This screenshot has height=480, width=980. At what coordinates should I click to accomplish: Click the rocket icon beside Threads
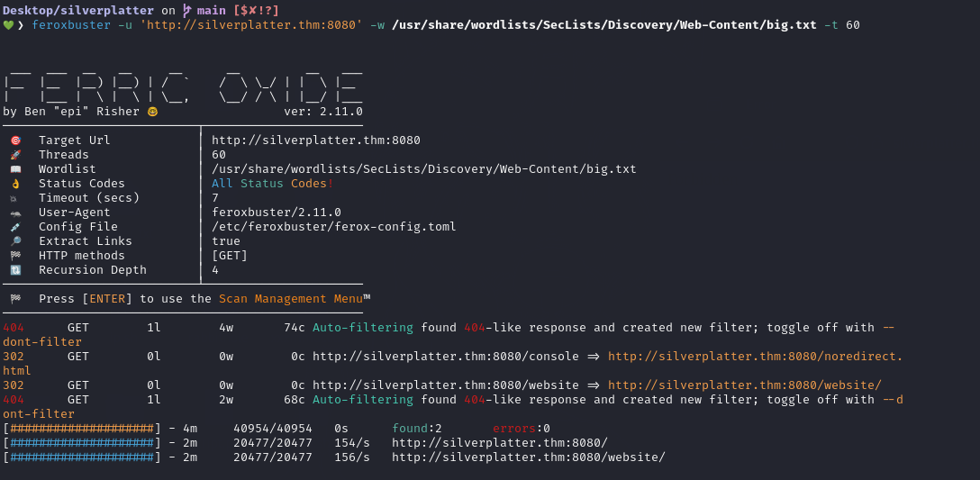(x=15, y=155)
